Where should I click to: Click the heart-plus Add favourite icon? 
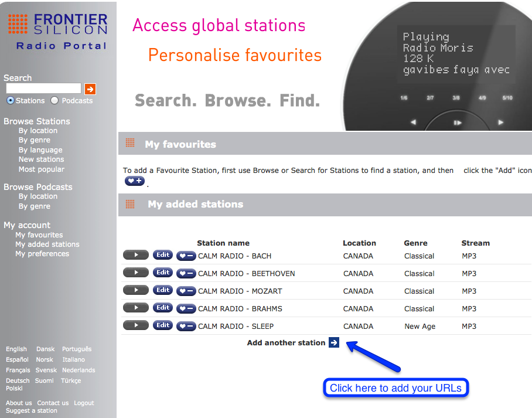(x=134, y=181)
